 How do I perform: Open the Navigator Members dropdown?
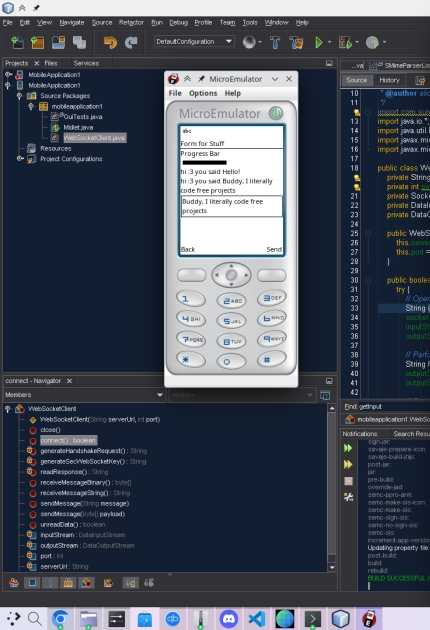point(84,395)
